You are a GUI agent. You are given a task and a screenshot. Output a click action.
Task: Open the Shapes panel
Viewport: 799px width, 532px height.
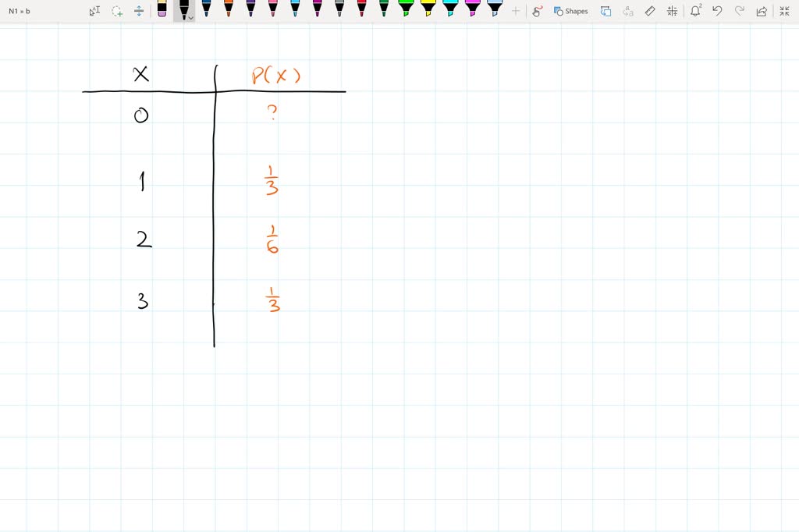[x=572, y=11]
